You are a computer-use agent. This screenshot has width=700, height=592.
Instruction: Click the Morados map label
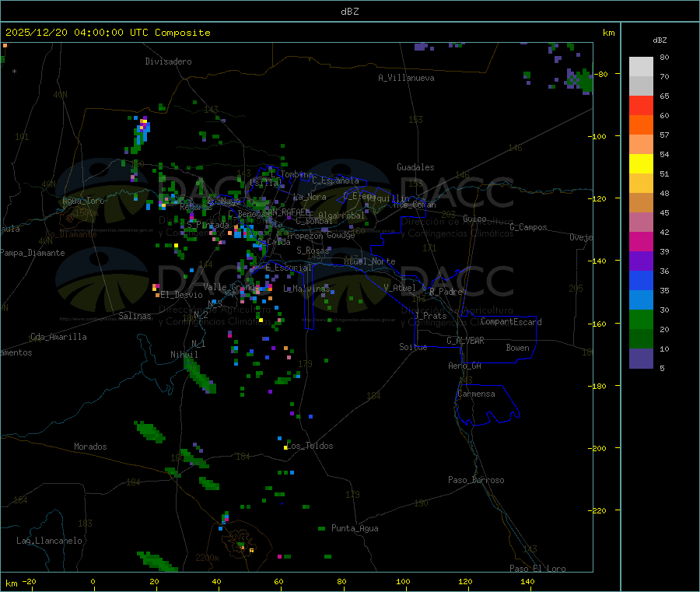pos(90,447)
